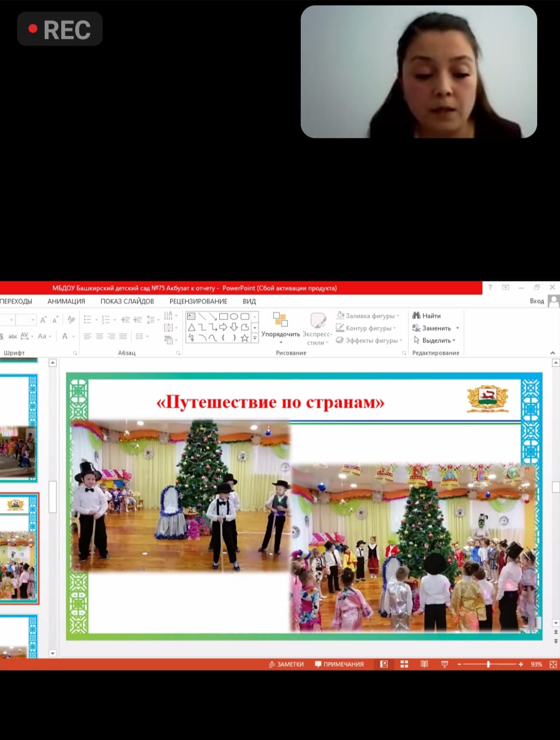Pick the oval shape from the gallery
Viewport: 560px width, 740px height.
tap(234, 316)
